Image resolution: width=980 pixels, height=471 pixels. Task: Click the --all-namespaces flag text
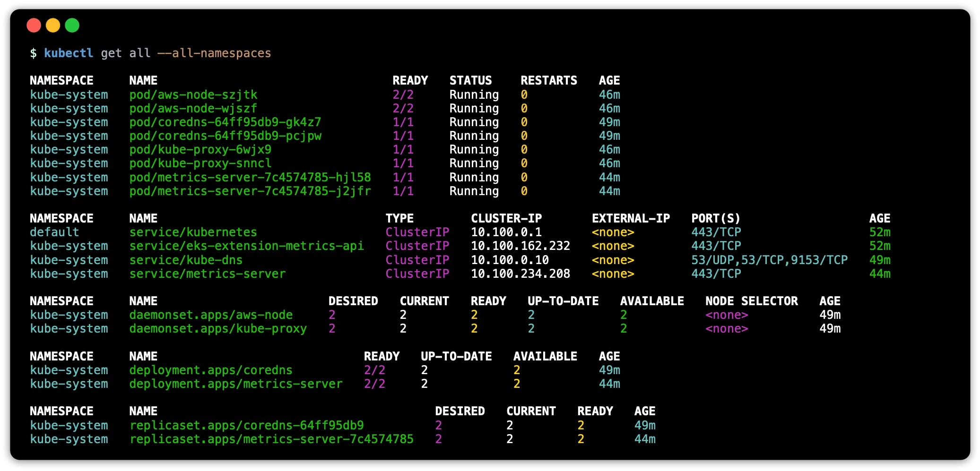(214, 53)
